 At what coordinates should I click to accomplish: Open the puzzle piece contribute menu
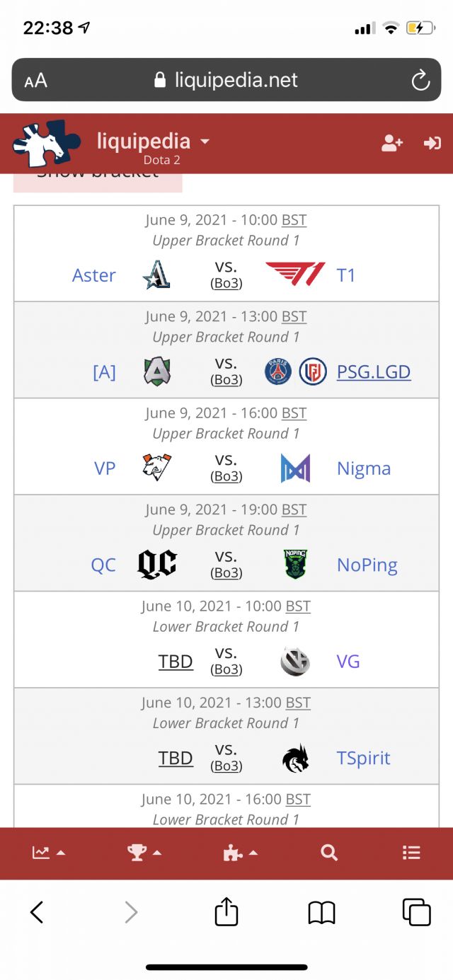point(241,853)
